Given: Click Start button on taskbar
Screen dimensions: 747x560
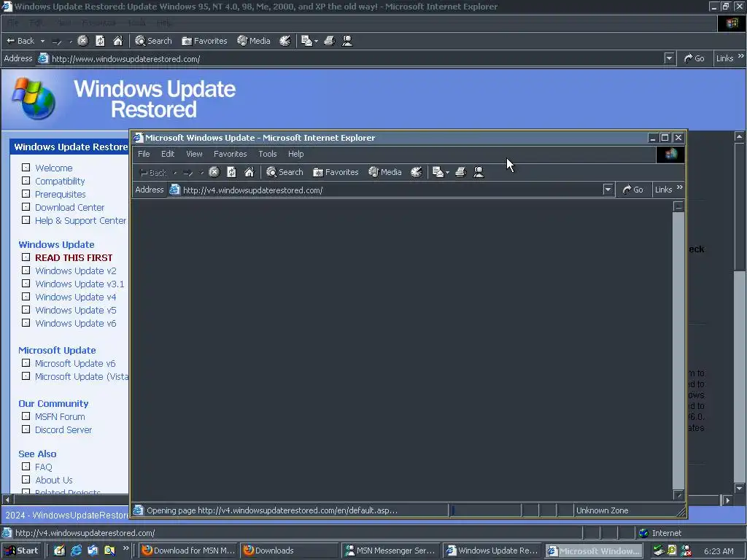Looking at the screenshot, I should 21,551.
